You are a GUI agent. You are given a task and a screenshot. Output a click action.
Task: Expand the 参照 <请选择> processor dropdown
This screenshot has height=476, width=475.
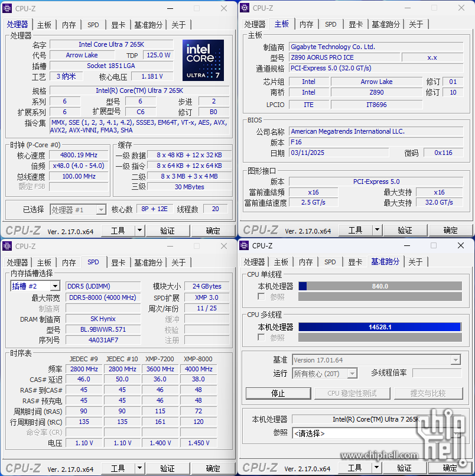[456, 433]
